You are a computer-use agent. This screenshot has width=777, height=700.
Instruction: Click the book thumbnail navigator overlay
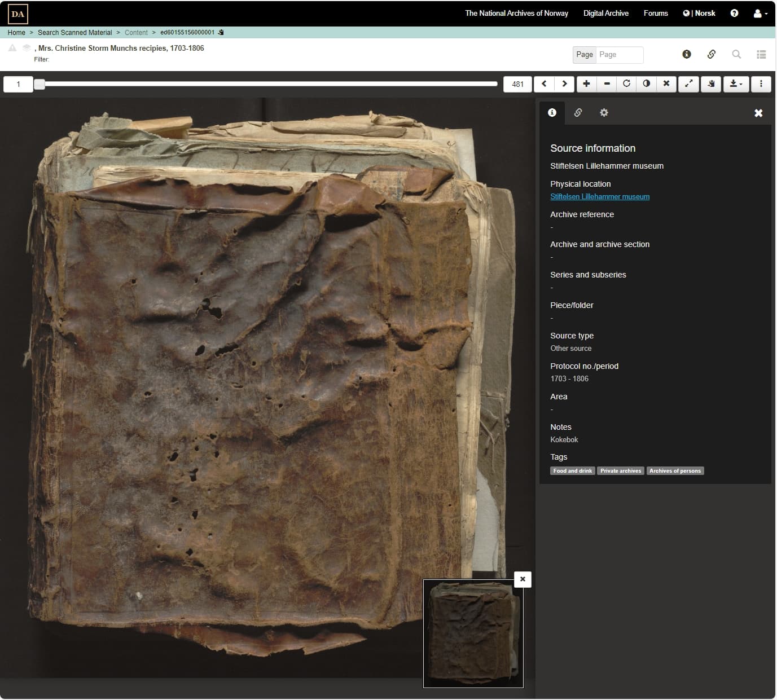pos(473,633)
